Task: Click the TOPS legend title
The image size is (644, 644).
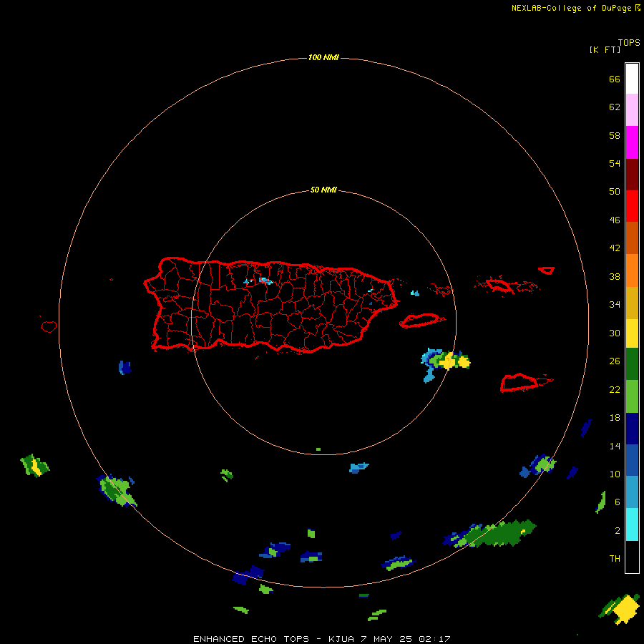Action: [629, 42]
